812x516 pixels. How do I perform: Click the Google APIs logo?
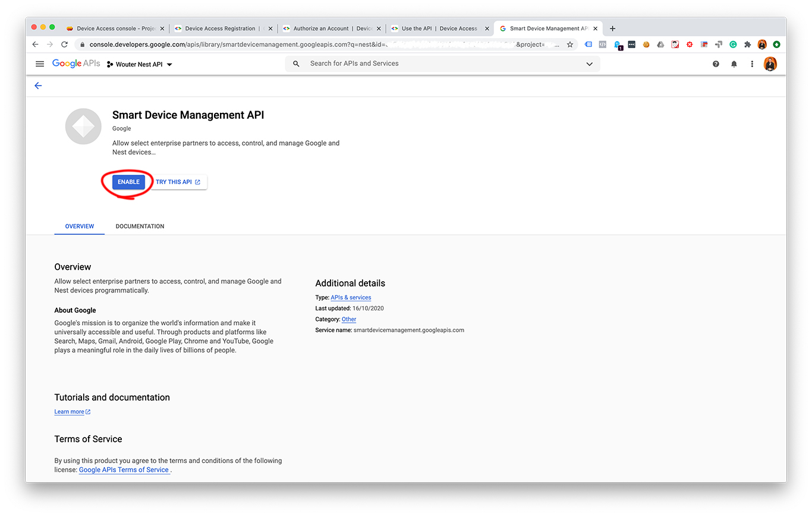click(x=76, y=64)
